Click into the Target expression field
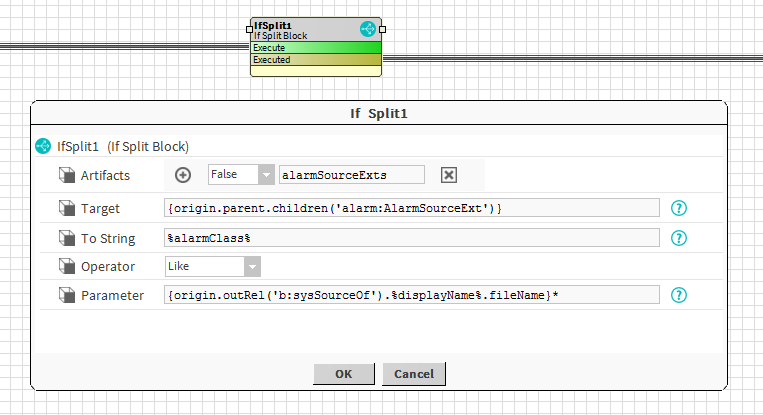The image size is (763, 415). pyautogui.click(x=411, y=208)
